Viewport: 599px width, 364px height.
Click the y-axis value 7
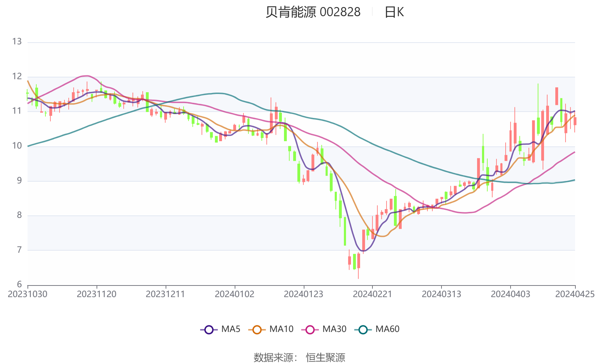click(19, 250)
